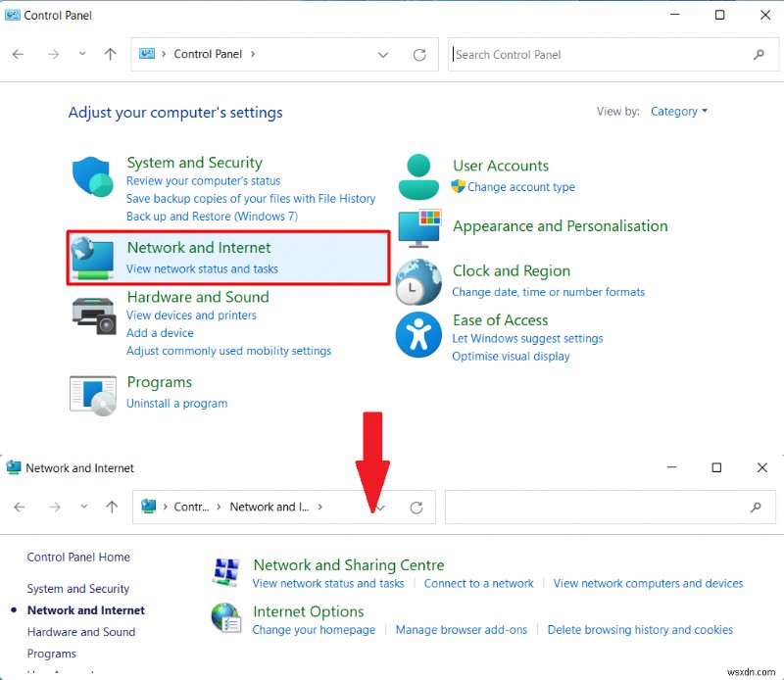784x680 pixels.
Task: Open the Hardware and Sound printer icon
Action: click(x=94, y=316)
